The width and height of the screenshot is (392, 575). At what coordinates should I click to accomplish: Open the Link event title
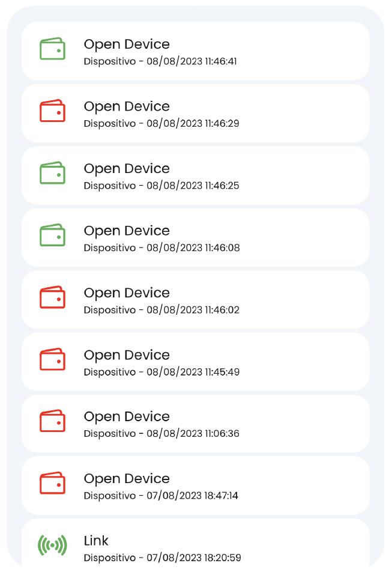click(96, 541)
